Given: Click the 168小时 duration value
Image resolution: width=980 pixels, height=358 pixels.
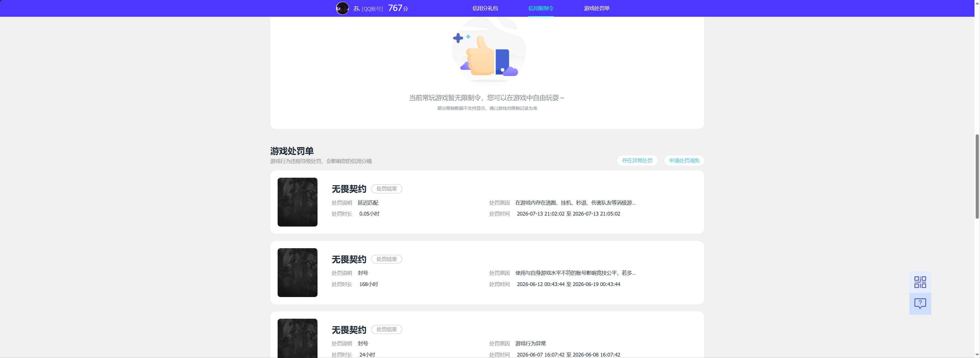Looking at the screenshot, I should 368,284.
